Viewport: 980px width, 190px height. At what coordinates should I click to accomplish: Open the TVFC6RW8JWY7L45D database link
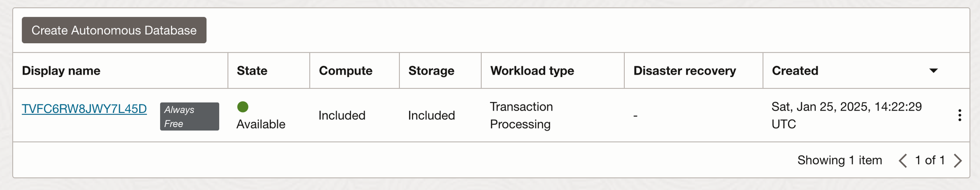(x=84, y=109)
